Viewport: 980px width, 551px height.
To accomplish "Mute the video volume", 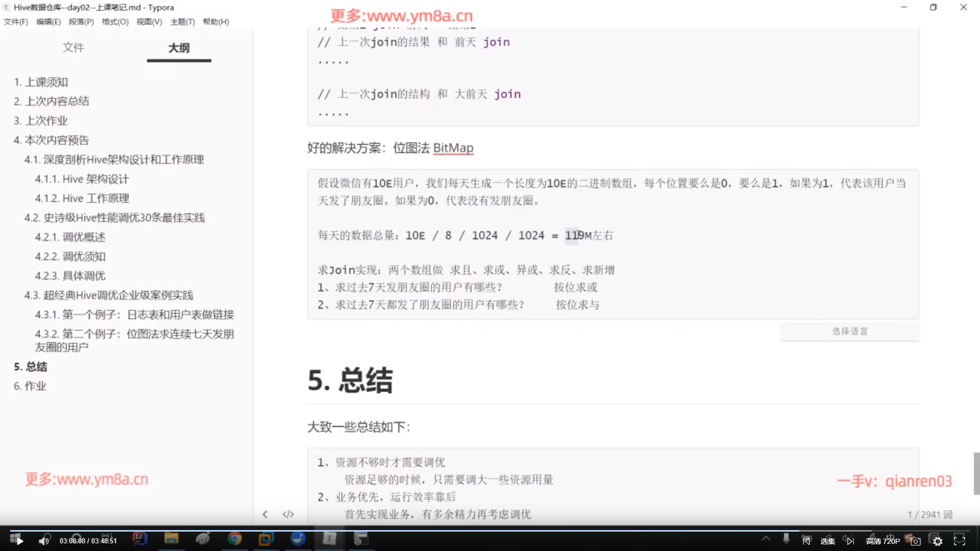I will [x=44, y=541].
